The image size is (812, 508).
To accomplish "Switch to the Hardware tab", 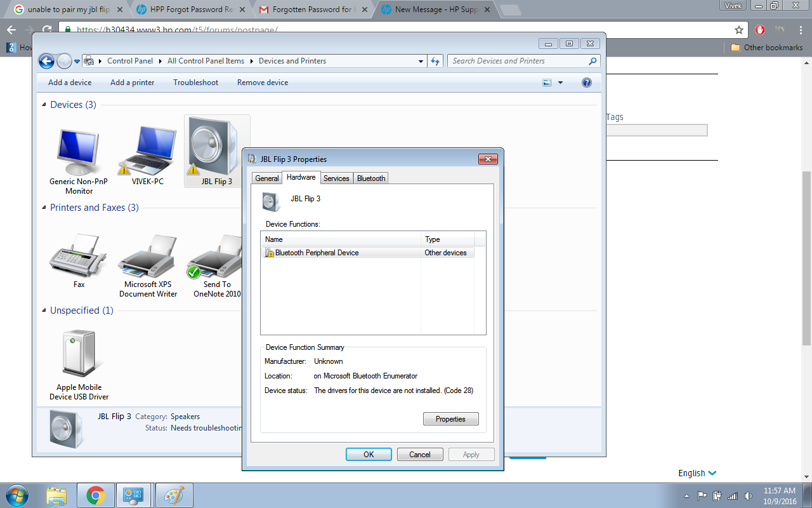I will pos(301,177).
